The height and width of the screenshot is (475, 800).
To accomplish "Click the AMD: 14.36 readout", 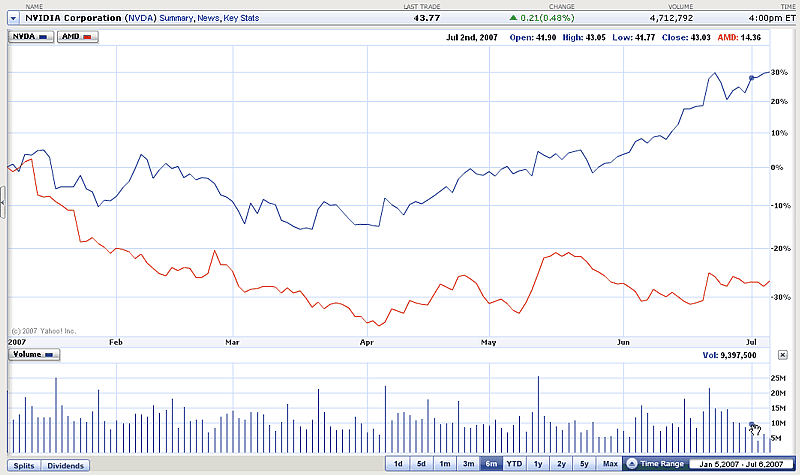I will (739, 37).
